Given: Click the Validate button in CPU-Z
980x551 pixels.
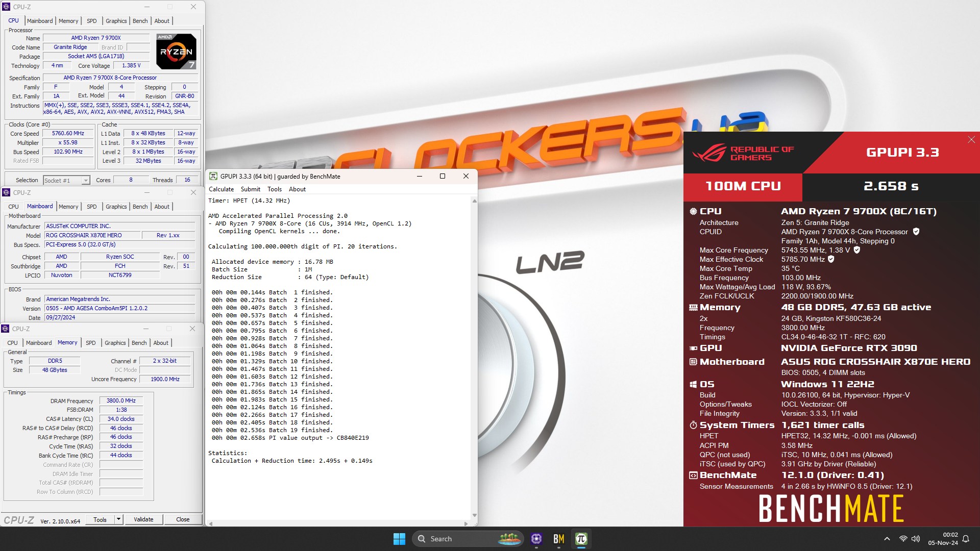Looking at the screenshot, I should coord(143,519).
